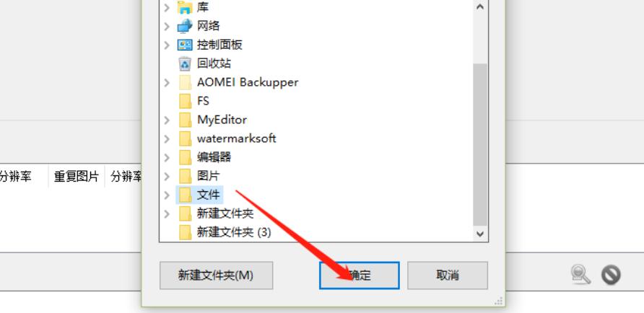This screenshot has width=644, height=313.
Task: Expand the watermarksoft folder node
Action: (x=166, y=138)
